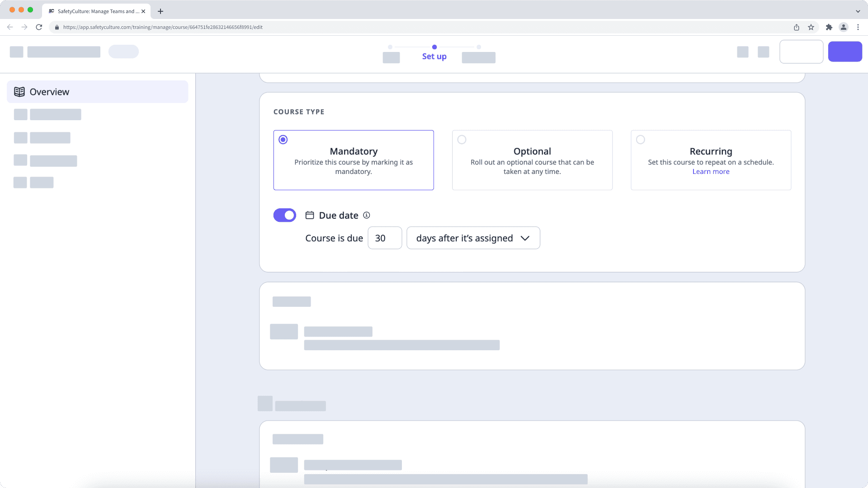
Task: Expand the site security padlock info
Action: pos(57,27)
